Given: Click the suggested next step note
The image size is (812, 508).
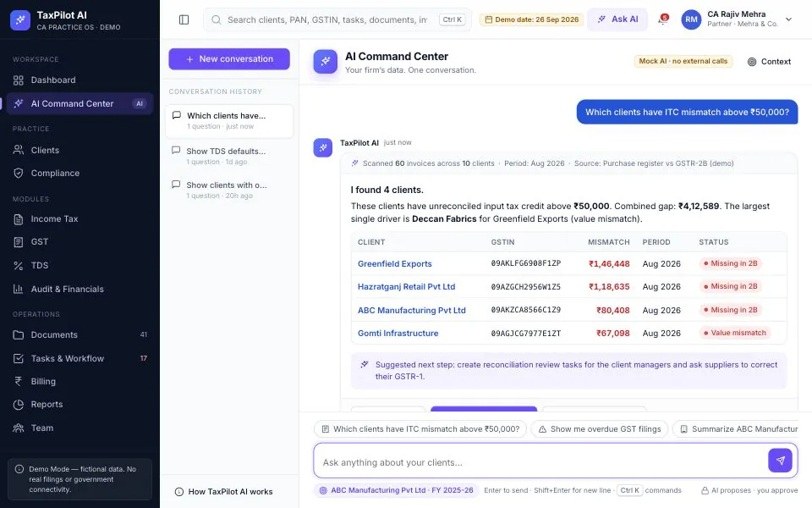Looking at the screenshot, I should pyautogui.click(x=568, y=371).
